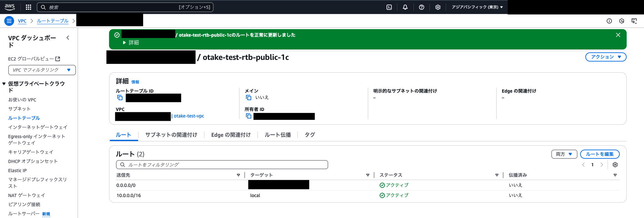Collapse the VPC dashboard side panel
This screenshot has height=218, width=644.
(x=68, y=38)
